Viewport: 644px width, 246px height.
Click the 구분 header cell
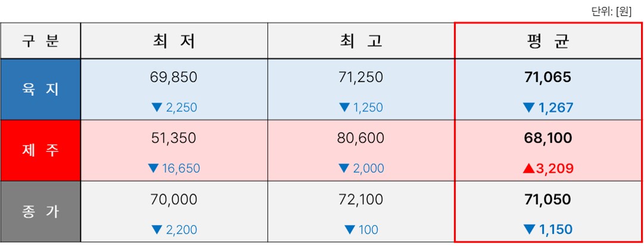click(41, 41)
